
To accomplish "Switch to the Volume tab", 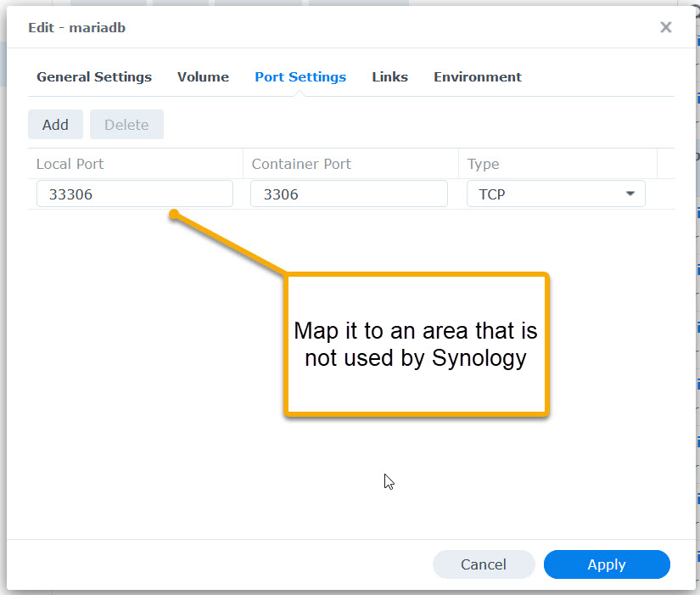I will [x=203, y=77].
